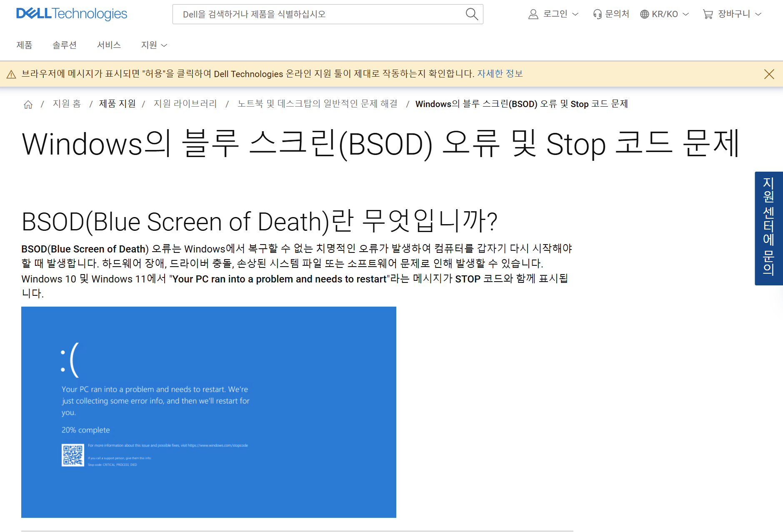Go to 지원 라이브러리 breadcrumb
Viewport: 783px width, 532px height.
pos(185,104)
